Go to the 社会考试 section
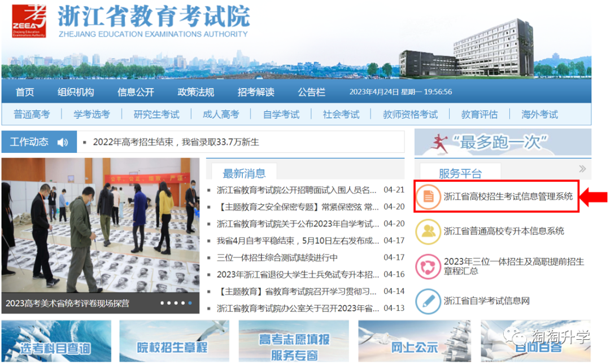 tap(341, 115)
